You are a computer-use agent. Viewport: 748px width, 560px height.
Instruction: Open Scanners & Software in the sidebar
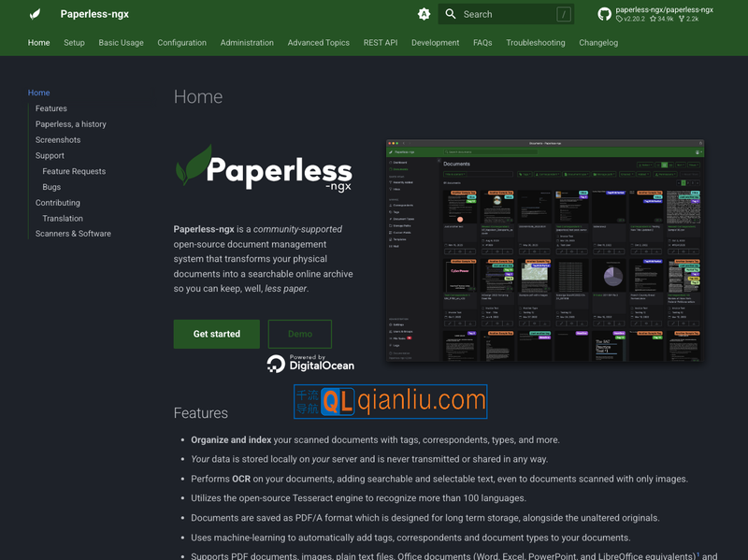73,233
